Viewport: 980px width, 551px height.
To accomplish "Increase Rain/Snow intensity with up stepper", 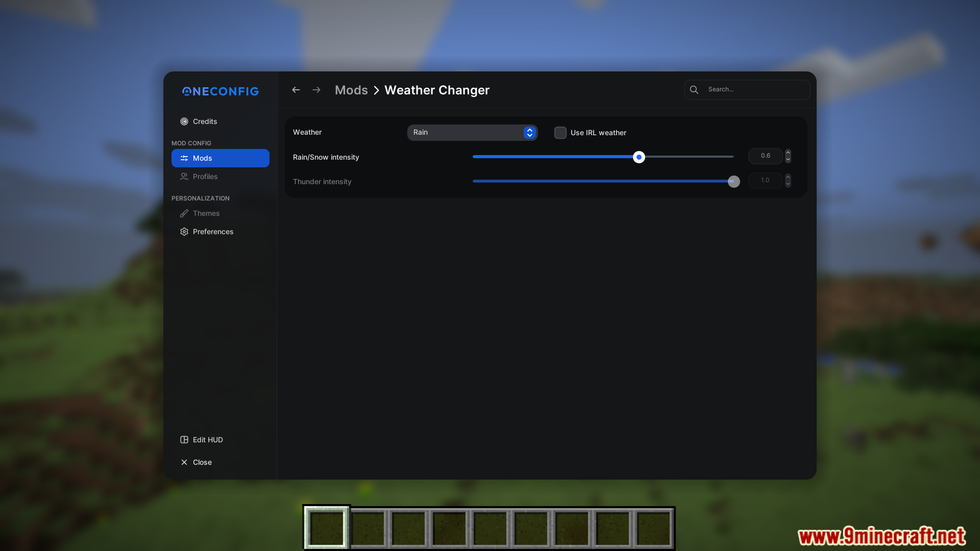I will (x=788, y=153).
